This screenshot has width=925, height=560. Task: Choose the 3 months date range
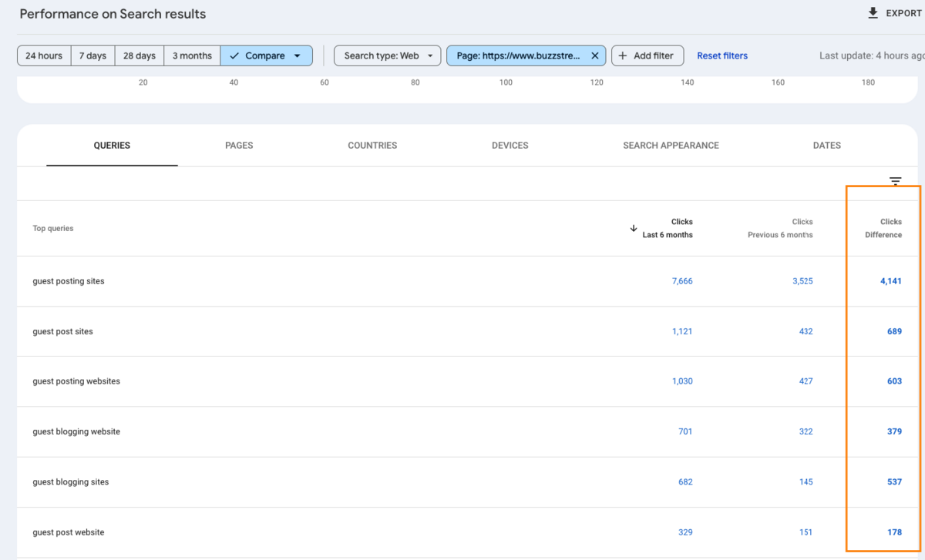tap(192, 55)
